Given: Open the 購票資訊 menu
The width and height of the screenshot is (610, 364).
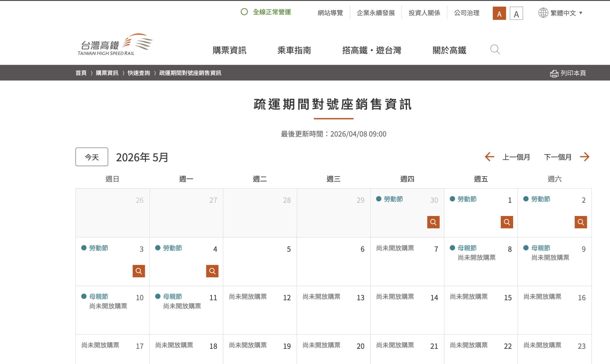Looking at the screenshot, I should (229, 50).
